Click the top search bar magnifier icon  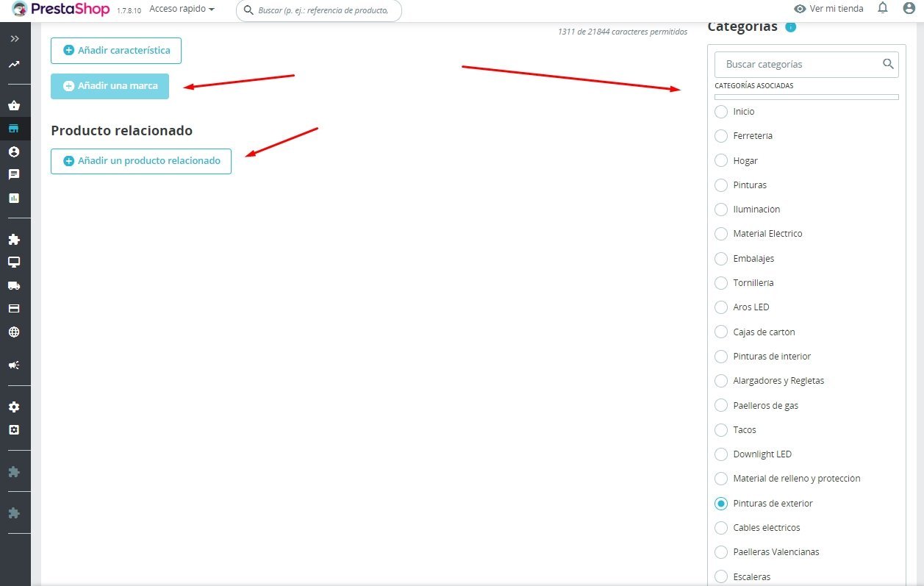click(x=248, y=10)
